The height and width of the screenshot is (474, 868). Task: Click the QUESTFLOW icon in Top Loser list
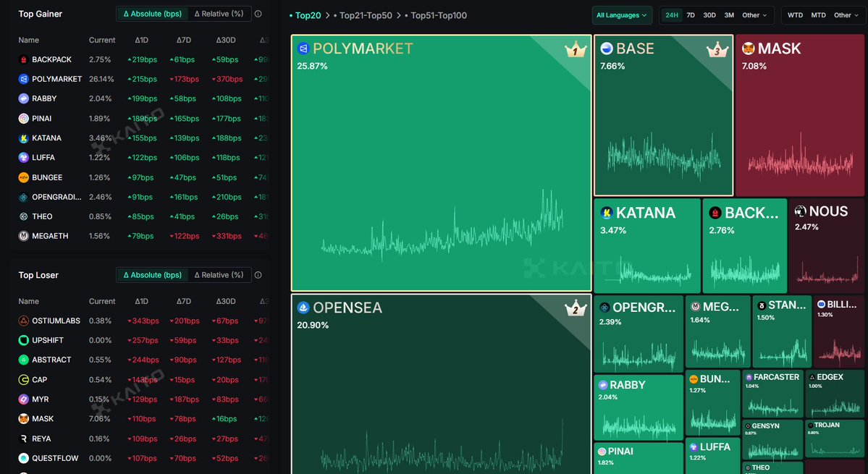23,458
